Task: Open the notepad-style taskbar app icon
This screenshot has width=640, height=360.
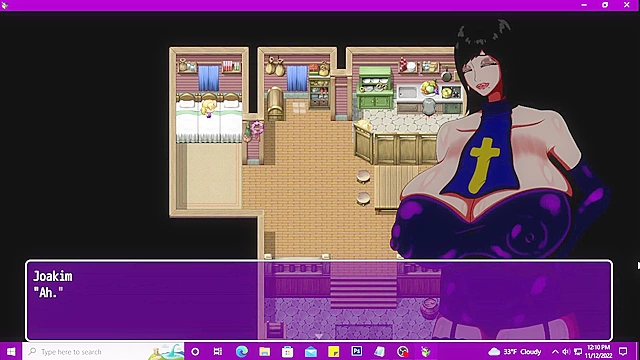Action: point(380,351)
